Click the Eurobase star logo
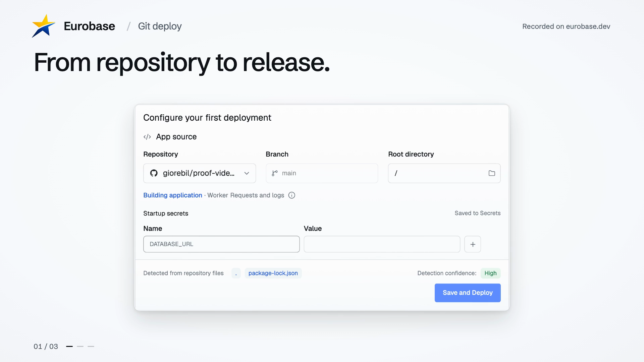 point(44,26)
